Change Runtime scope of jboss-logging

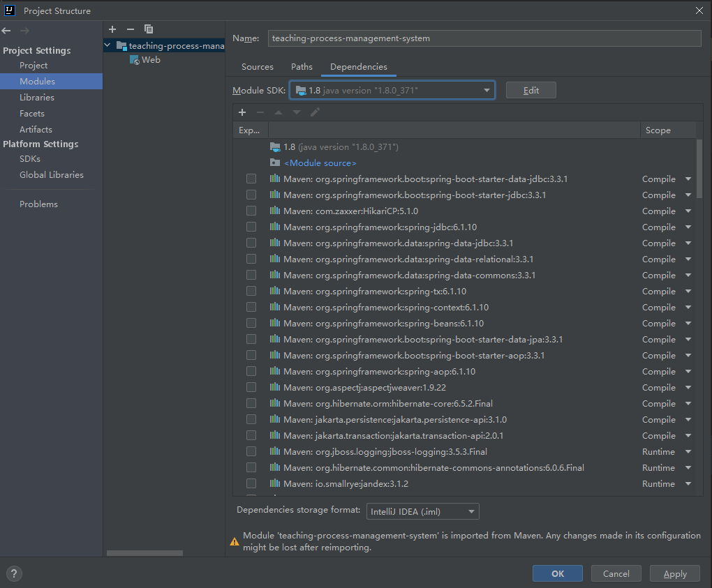pyautogui.click(x=688, y=451)
